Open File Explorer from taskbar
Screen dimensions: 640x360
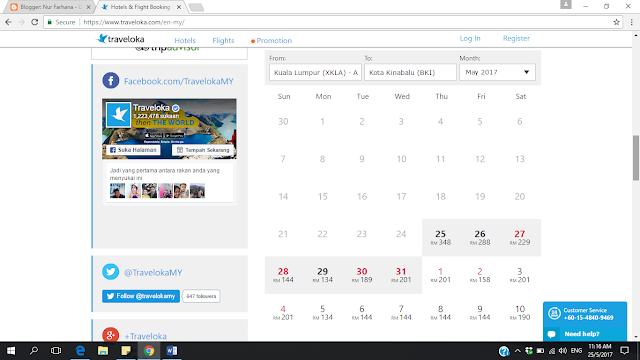pyautogui.click(x=103, y=351)
